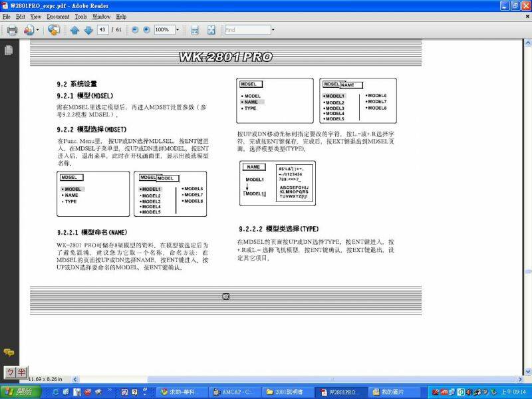
Task: Click the collaboration globe toolbar icon
Action: [x=54, y=30]
